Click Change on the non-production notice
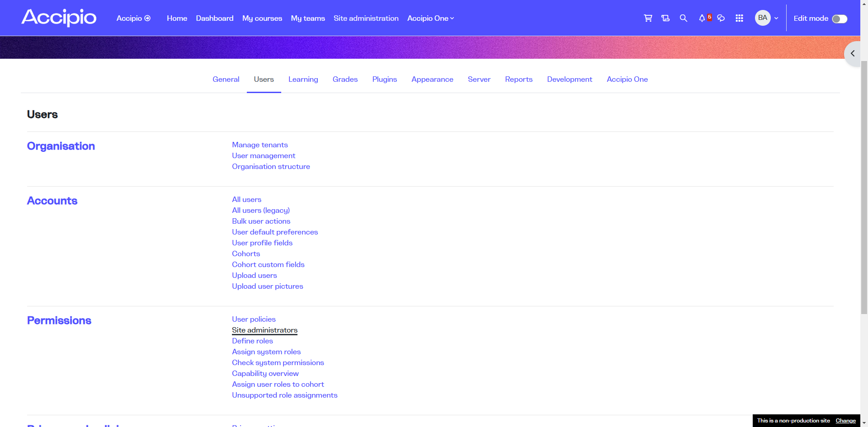Screen dimensions: 868x427 (845, 421)
